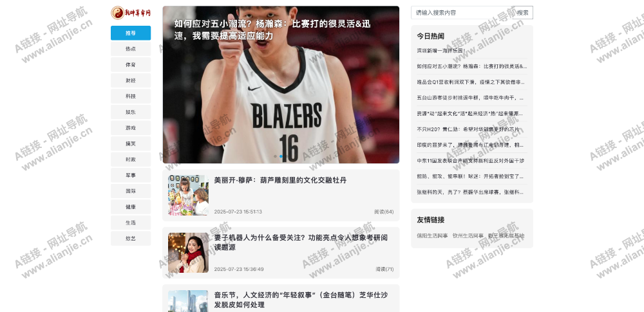Image resolution: width=644 pixels, height=312 pixels.
Task: Select the first carousel indicator dot
Action: 275,156
